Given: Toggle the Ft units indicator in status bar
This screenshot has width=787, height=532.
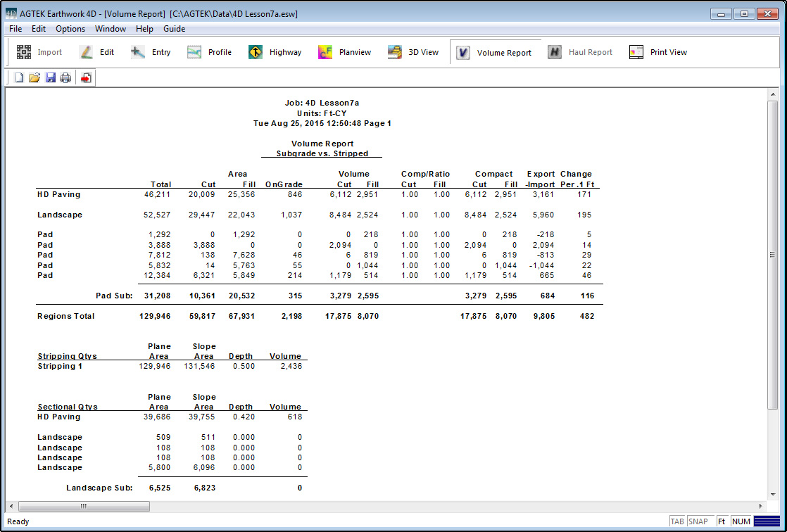Looking at the screenshot, I should [721, 521].
